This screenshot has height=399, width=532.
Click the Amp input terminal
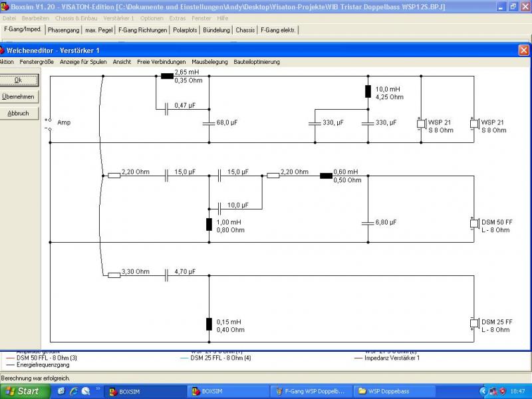pyautogui.click(x=49, y=124)
